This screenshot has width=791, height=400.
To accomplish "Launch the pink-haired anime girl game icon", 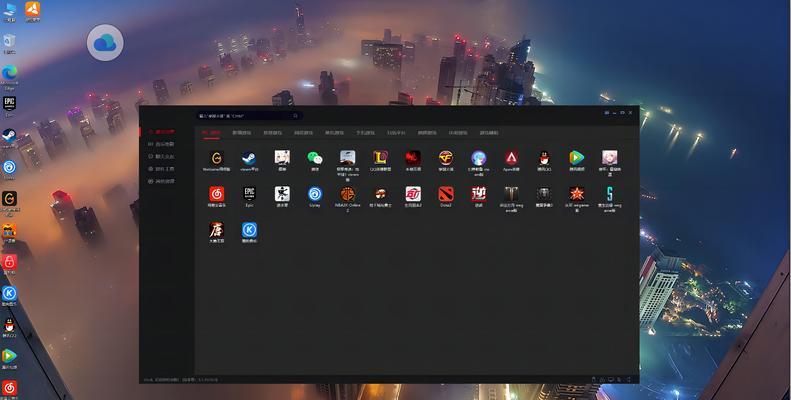I will (609, 158).
